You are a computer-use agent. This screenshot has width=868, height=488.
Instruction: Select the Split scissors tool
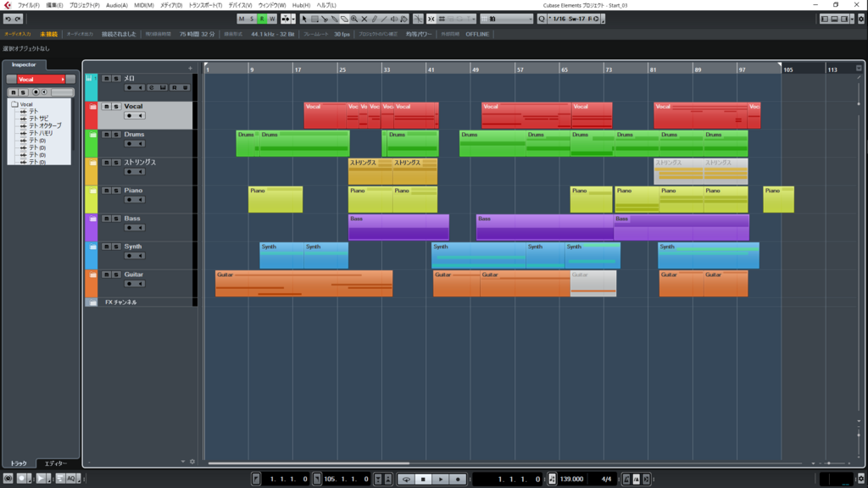click(x=325, y=19)
